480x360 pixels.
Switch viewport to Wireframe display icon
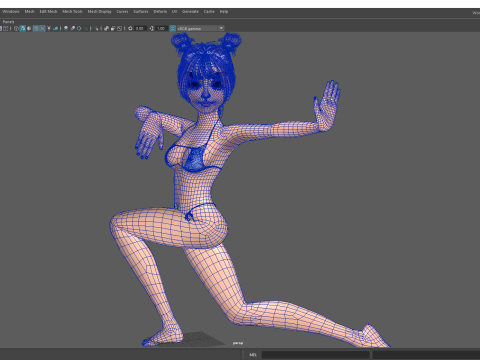point(16,29)
